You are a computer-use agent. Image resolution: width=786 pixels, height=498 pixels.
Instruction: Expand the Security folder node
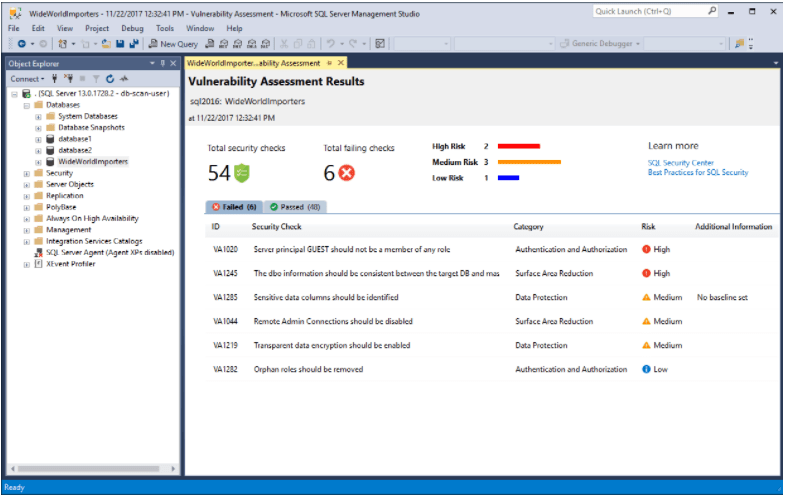[27, 174]
